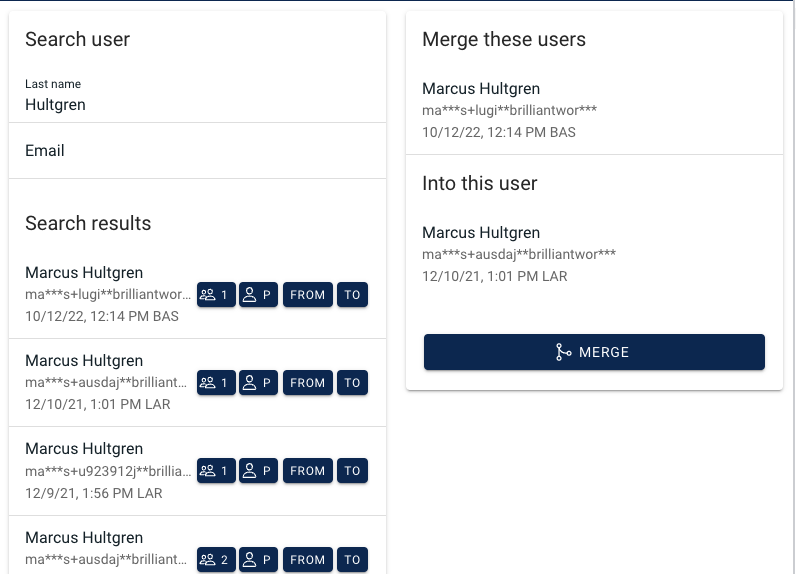The image size is (796, 574).
Task: Click group count badge for lugi user
Action: (216, 295)
